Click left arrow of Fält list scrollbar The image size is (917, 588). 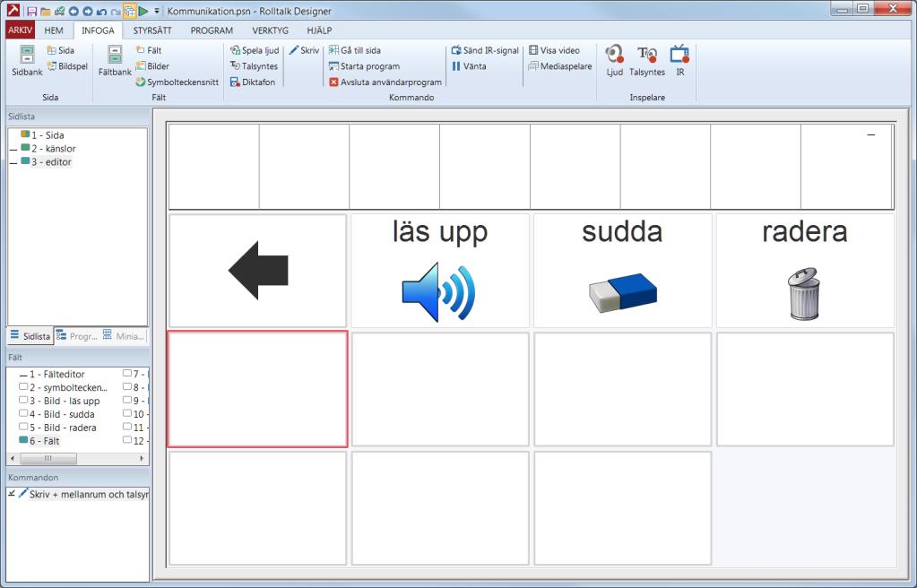click(13, 459)
